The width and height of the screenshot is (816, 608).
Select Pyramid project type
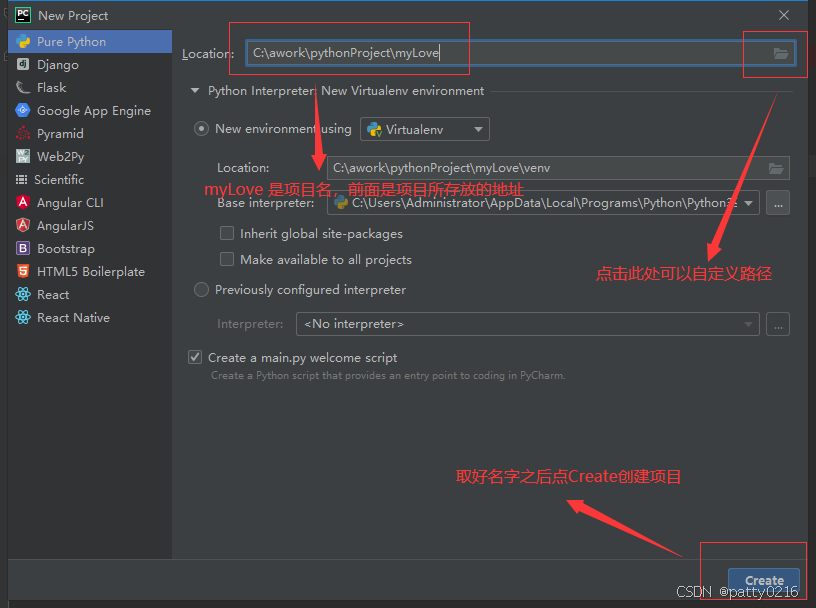click(x=90, y=133)
